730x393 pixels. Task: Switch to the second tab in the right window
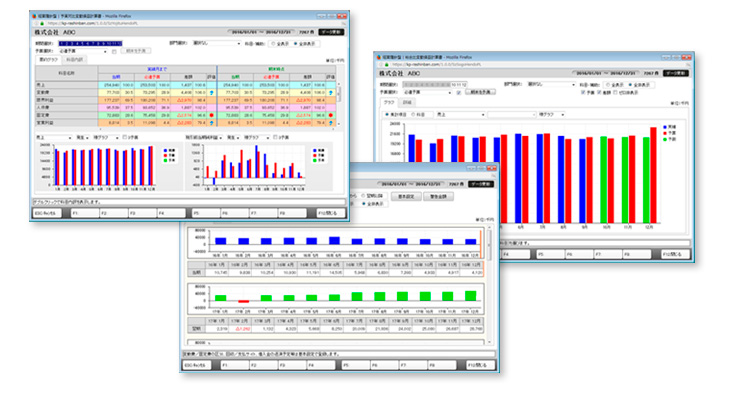coord(407,102)
